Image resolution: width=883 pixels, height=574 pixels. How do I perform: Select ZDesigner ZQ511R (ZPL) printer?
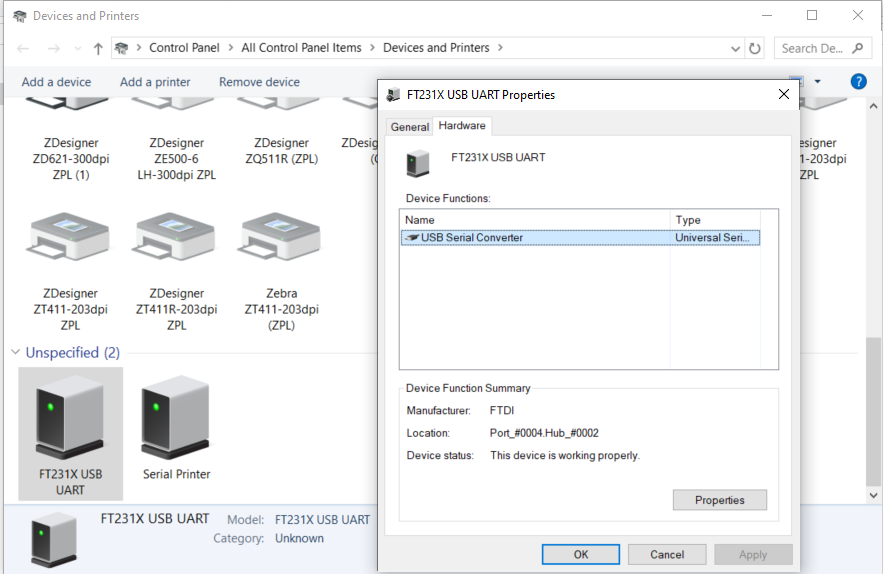click(282, 151)
